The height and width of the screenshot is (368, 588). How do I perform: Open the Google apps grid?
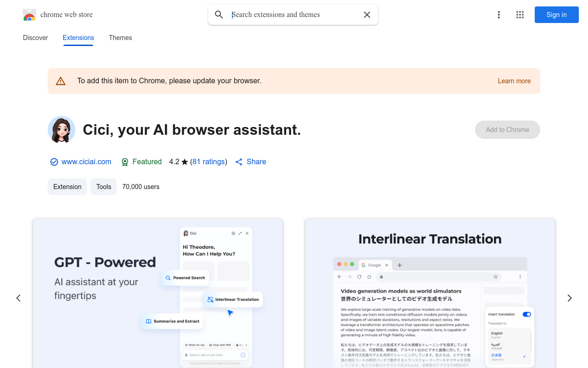tap(520, 15)
